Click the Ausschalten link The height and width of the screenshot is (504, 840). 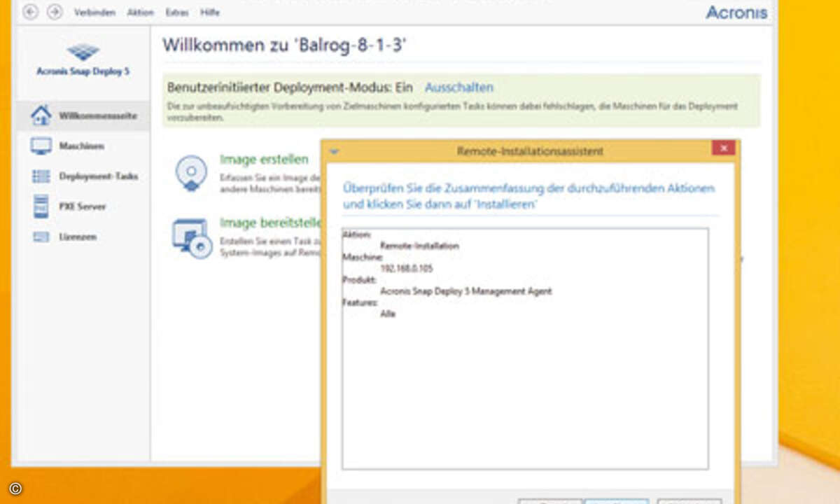pyautogui.click(x=459, y=87)
